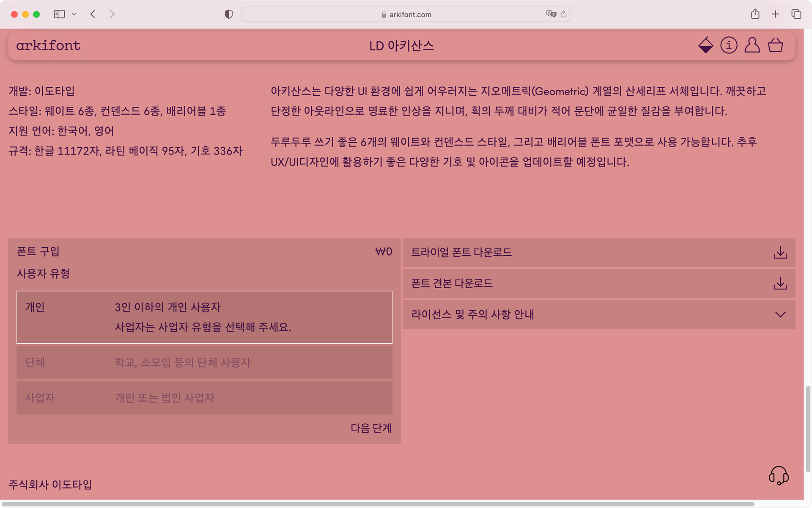Click the arkifont.com address bar
Viewport: 812px width, 508px height.
[406, 14]
